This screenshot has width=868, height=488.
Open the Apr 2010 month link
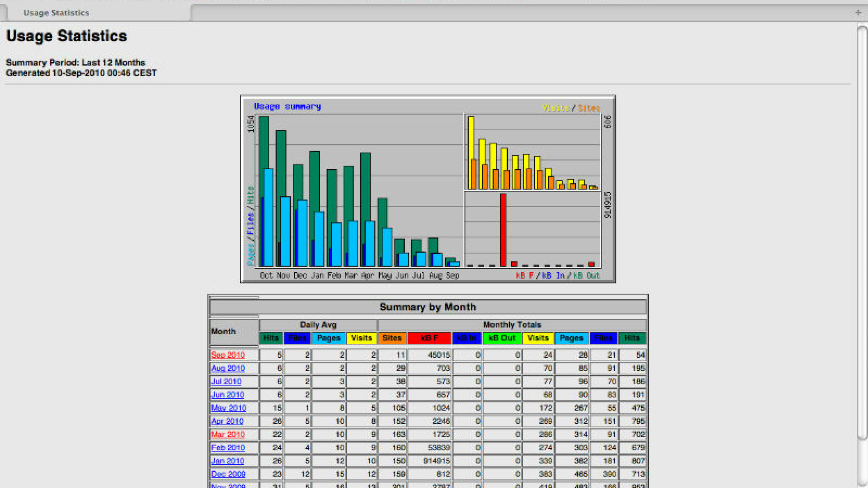[x=227, y=421]
